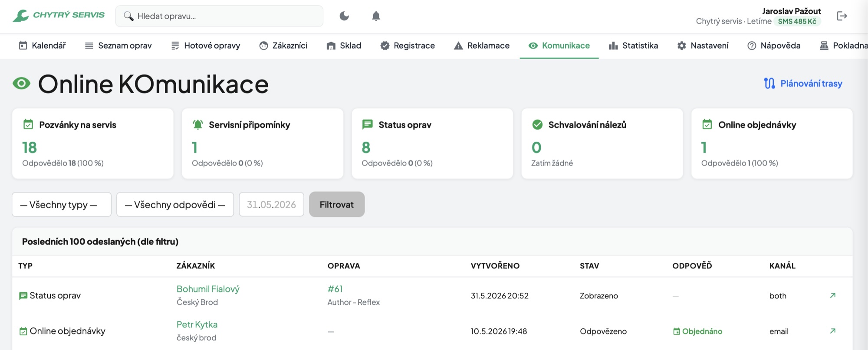This screenshot has height=350, width=868.
Task: Switch to Sklad tab
Action: click(x=344, y=46)
